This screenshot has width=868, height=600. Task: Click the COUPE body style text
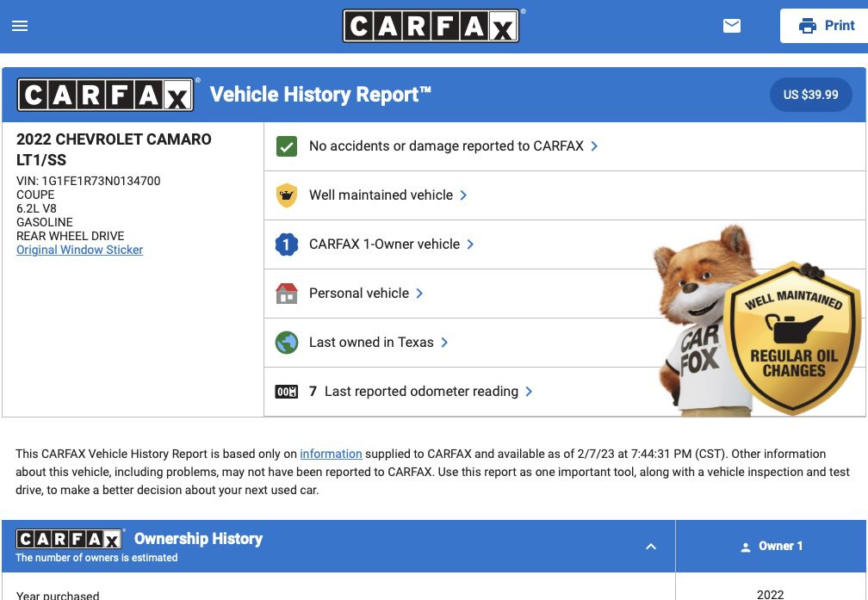coord(35,195)
